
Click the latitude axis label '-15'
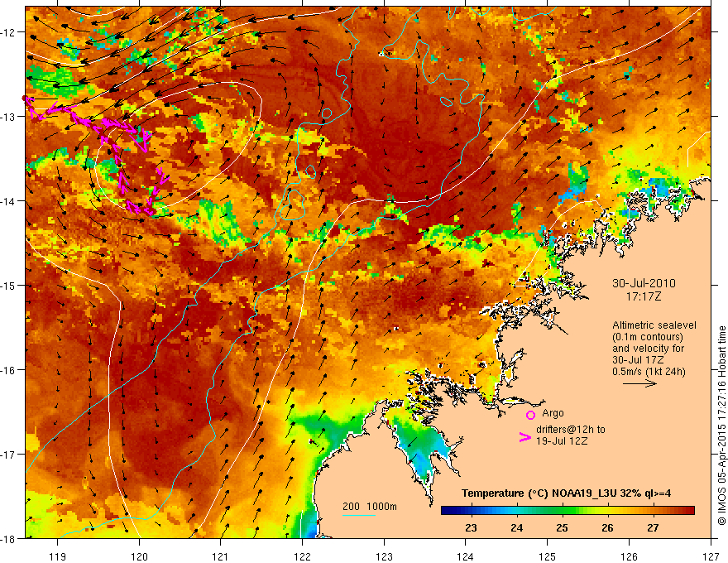tap(9, 285)
